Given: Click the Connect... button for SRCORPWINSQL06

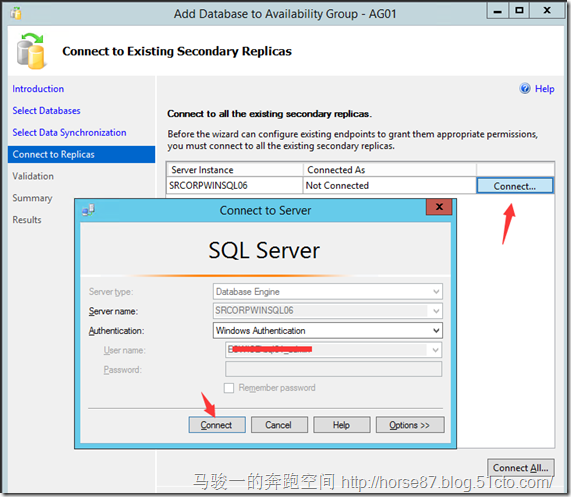Looking at the screenshot, I should [x=515, y=186].
